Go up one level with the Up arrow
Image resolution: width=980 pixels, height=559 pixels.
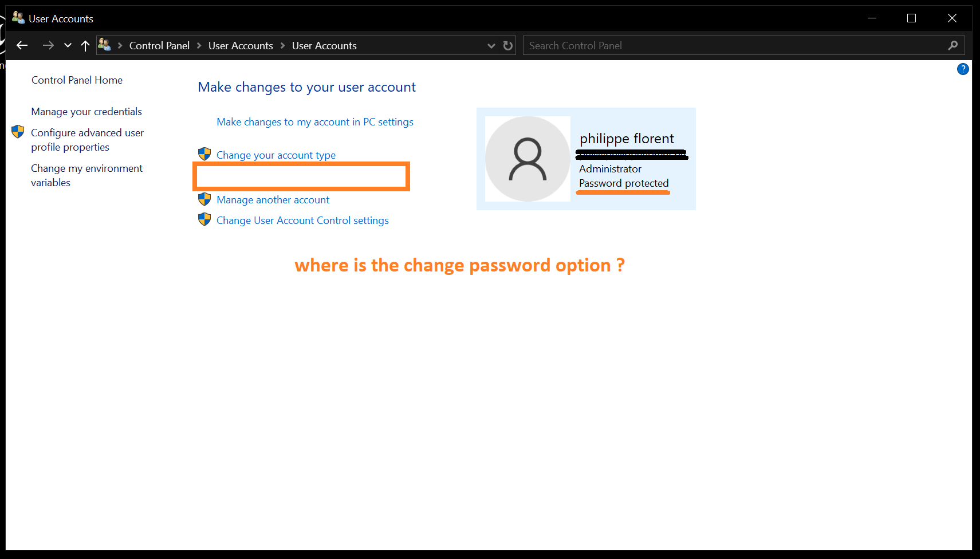[x=85, y=46]
